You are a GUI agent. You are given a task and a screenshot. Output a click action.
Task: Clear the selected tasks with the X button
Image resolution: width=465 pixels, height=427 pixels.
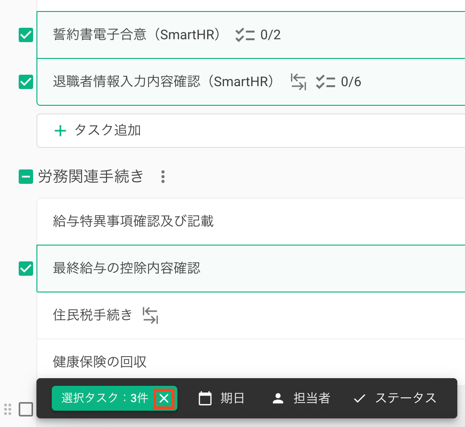[x=164, y=398]
